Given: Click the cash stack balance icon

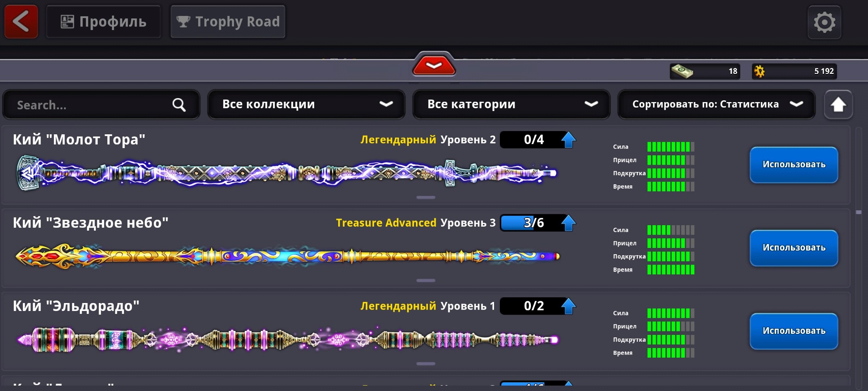Looking at the screenshot, I should (681, 71).
